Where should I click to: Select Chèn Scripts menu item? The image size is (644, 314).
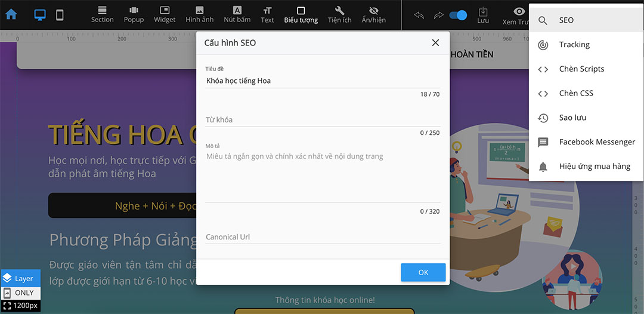tap(581, 69)
